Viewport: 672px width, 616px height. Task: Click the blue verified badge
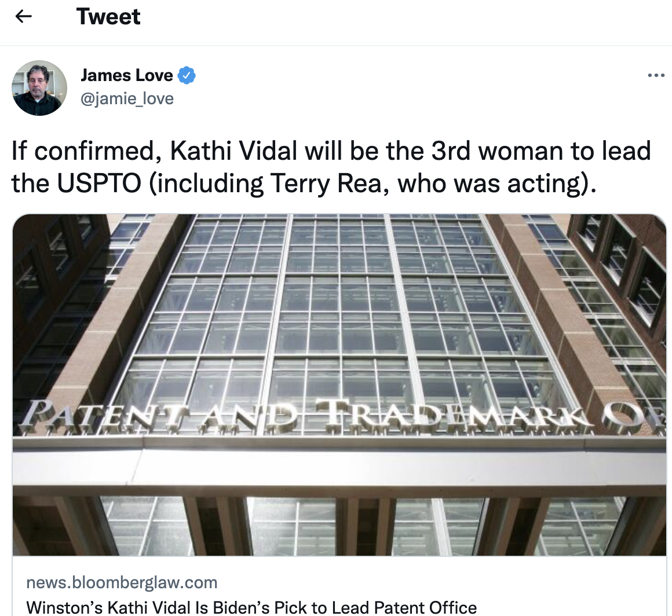[x=187, y=75]
